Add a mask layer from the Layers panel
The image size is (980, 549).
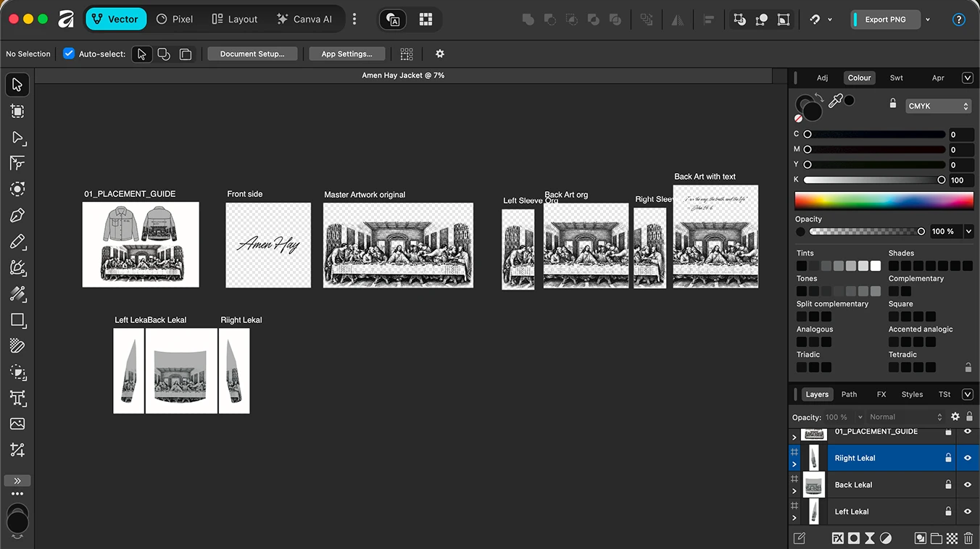(x=854, y=538)
